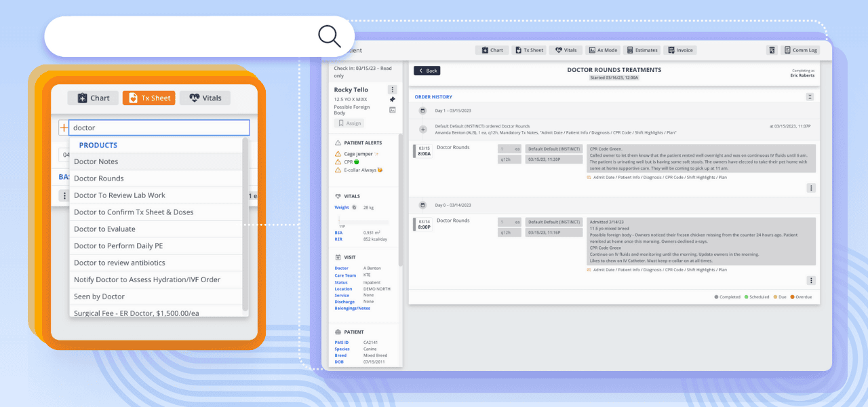Click the Back button

(x=427, y=71)
